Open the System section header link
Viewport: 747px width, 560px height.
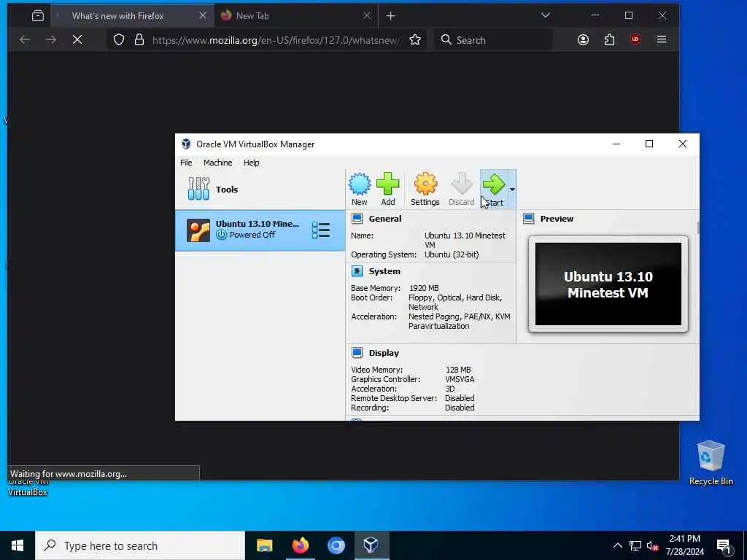(x=384, y=271)
